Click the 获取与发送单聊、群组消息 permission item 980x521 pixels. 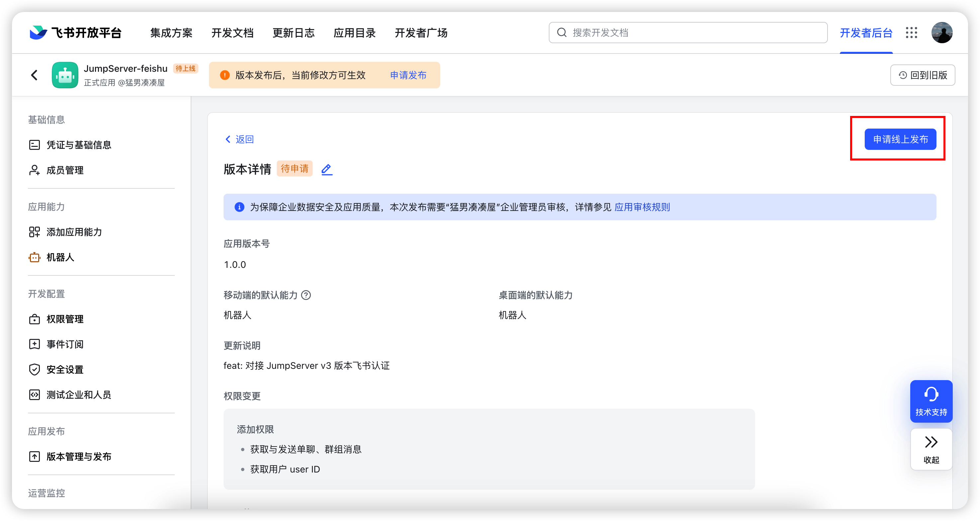pyautogui.click(x=306, y=449)
